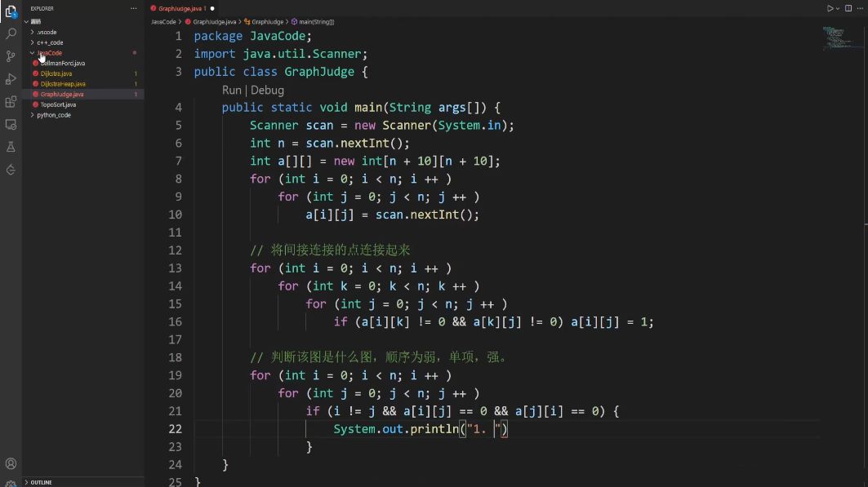Viewport: 868px width, 487px height.
Task: Expand the c++_code folder
Action: [50, 42]
